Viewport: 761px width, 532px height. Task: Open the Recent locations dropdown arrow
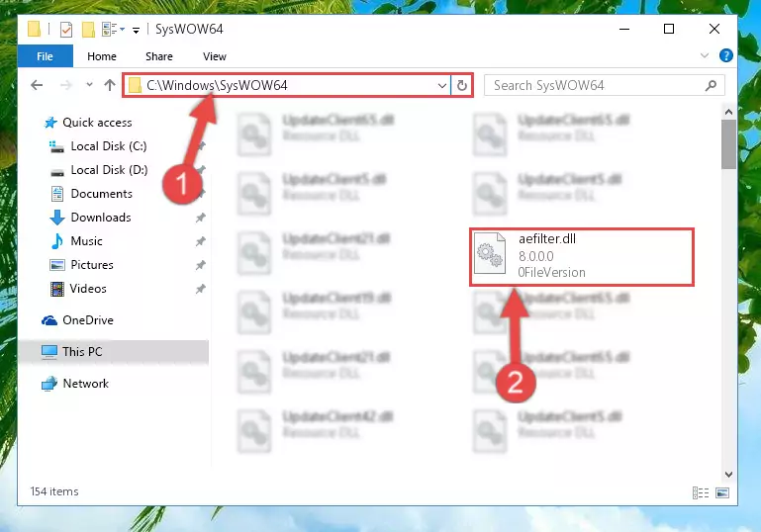[89, 85]
